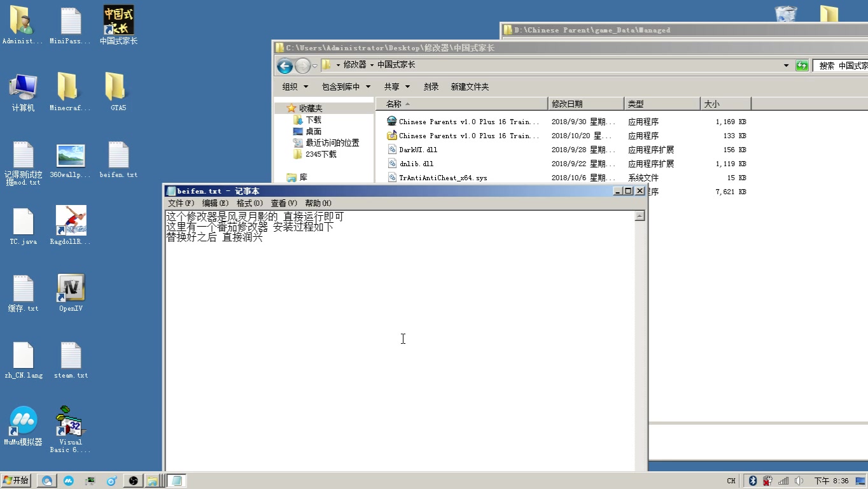Sort files by 大小 column header

[726, 104]
